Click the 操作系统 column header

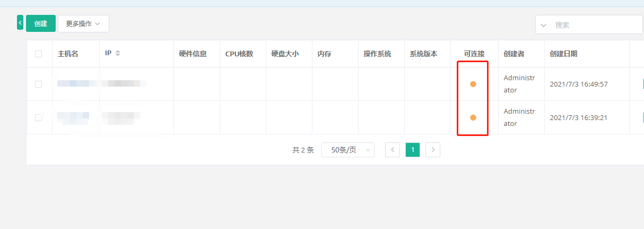[x=377, y=54]
